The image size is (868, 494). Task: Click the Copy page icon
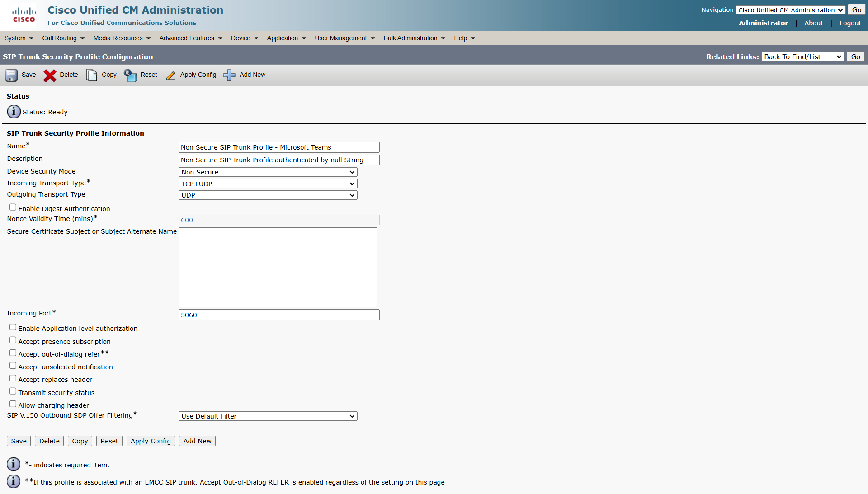91,75
